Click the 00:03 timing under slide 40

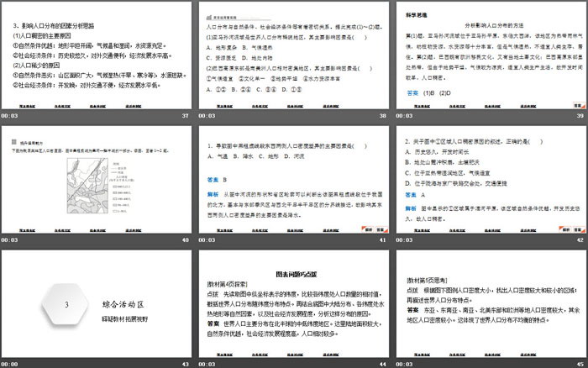tap(9, 239)
